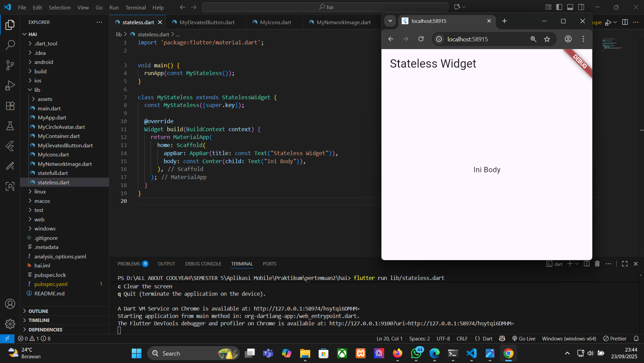This screenshot has height=363, width=644.
Task: Collapse the lib folder
Action: tap(37, 90)
